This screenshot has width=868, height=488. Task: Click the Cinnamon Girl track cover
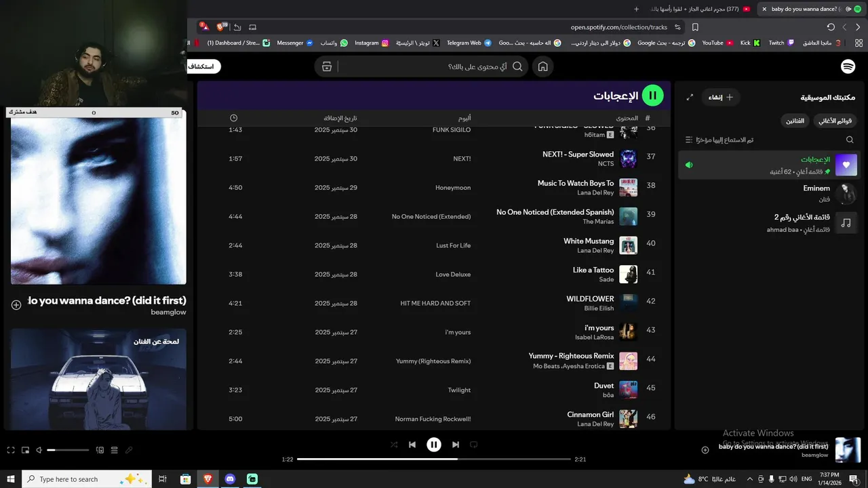[x=629, y=419]
